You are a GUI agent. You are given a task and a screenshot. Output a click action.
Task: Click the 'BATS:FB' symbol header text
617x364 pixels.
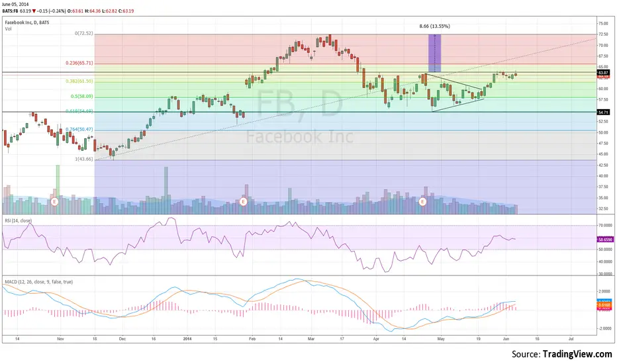click(9, 11)
